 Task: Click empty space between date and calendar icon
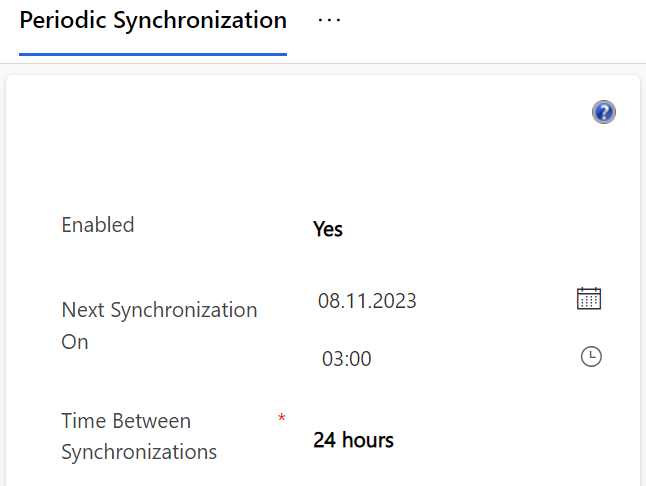coord(495,300)
